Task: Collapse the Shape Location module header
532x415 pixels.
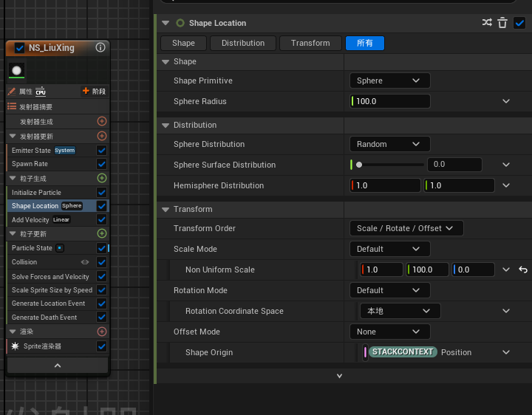Action: tap(166, 23)
